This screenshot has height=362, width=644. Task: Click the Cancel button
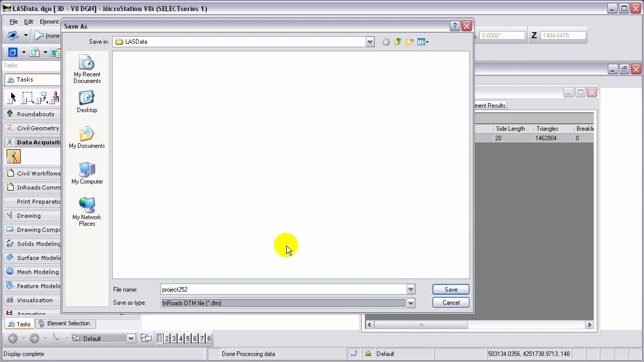[x=451, y=303]
